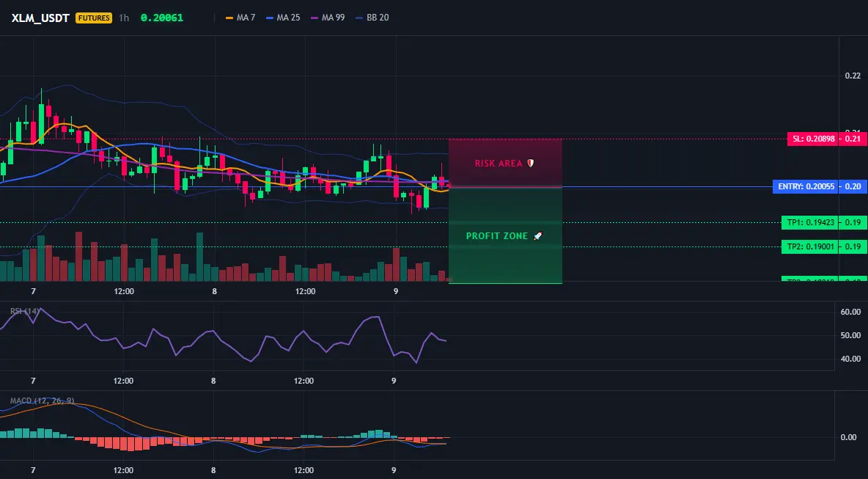Click the 0.22 value on price axis
This screenshot has height=479, width=868.
pyautogui.click(x=853, y=76)
